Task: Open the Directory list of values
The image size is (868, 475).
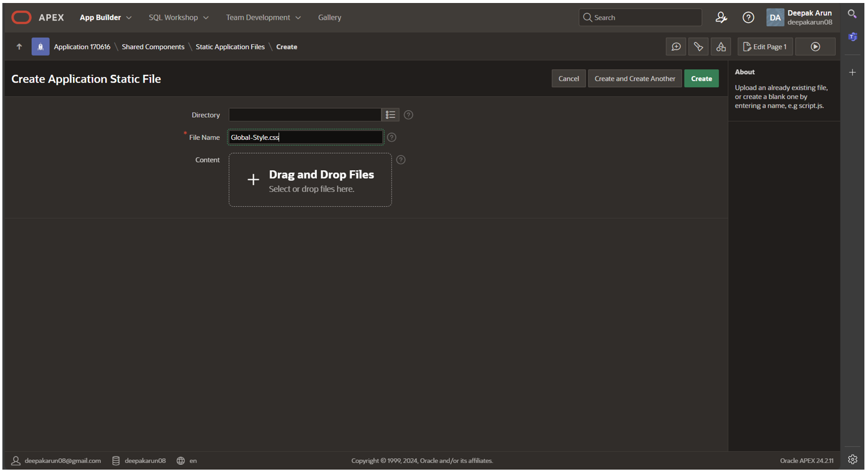Action: [390, 115]
